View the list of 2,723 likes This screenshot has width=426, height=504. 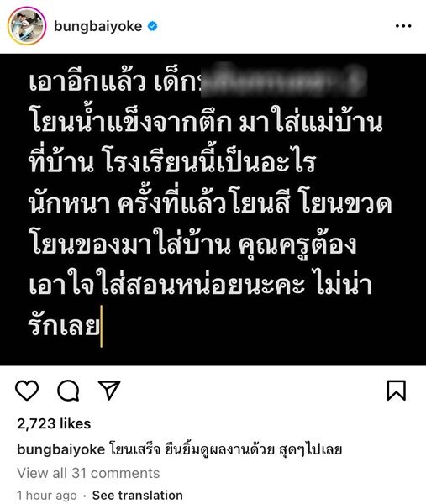pyautogui.click(x=54, y=423)
